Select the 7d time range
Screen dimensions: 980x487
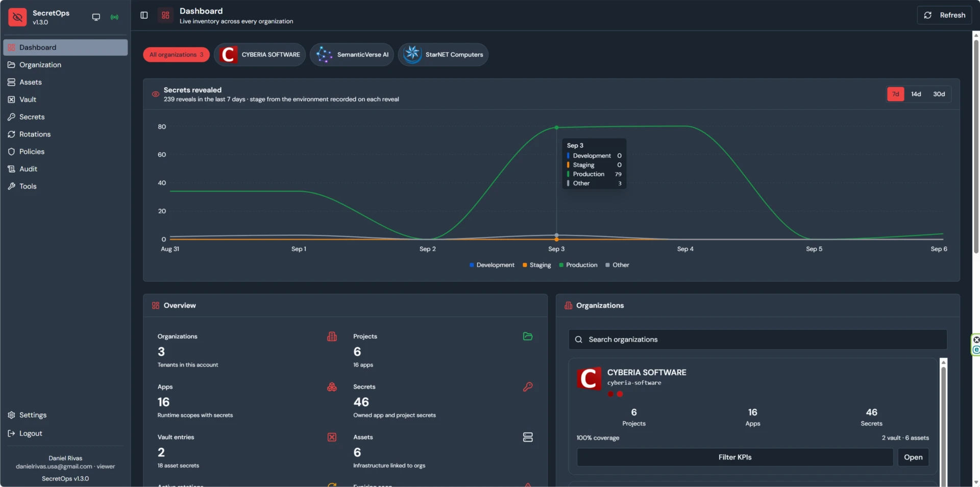(x=895, y=94)
